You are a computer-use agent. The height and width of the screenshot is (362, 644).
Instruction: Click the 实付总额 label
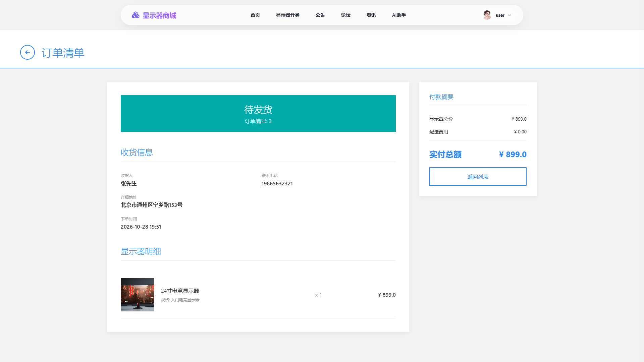[x=445, y=155]
